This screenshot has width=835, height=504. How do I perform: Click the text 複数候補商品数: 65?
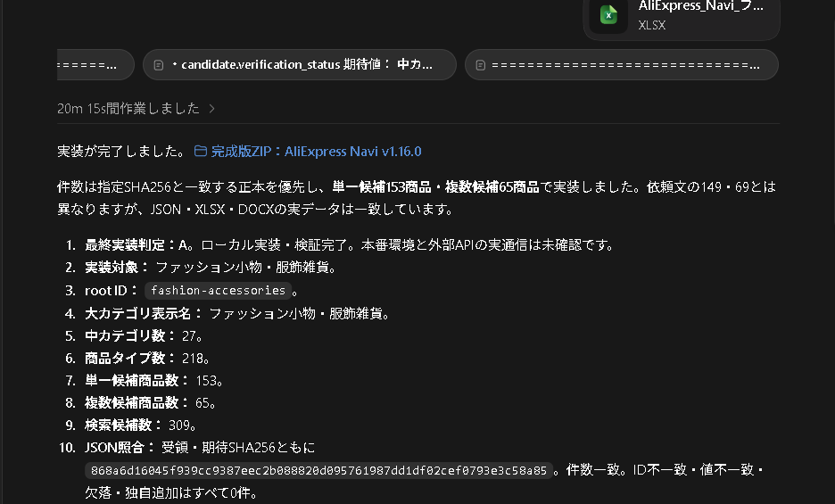point(150,403)
